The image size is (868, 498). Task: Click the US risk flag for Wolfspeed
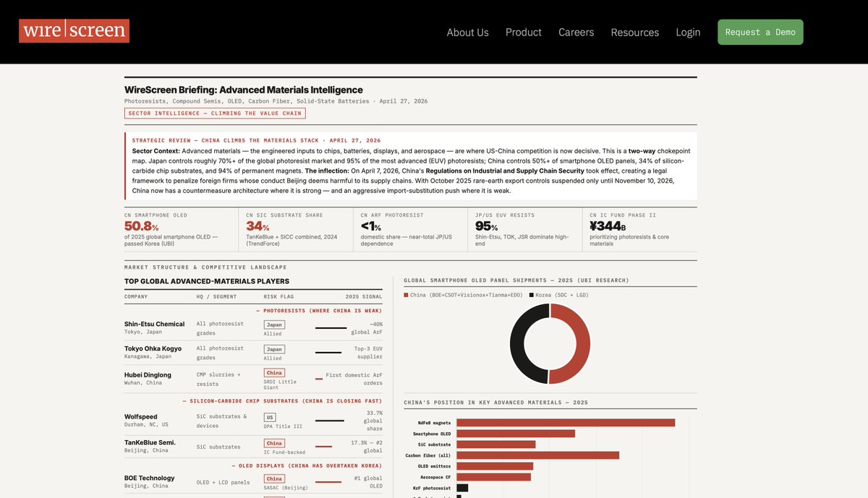pos(270,417)
